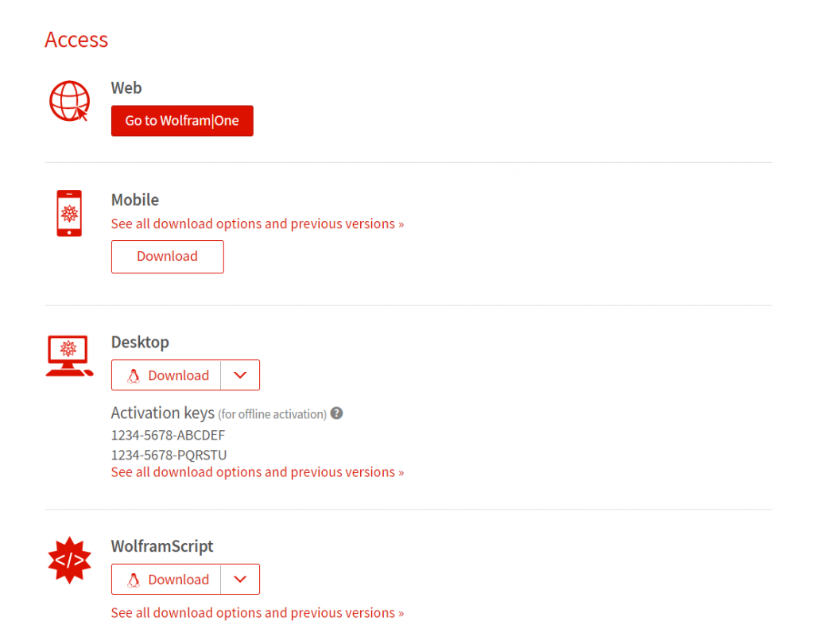Image resolution: width=814 pixels, height=644 pixels.
Task: Click the WolframScript code burst icon
Action: click(69, 560)
